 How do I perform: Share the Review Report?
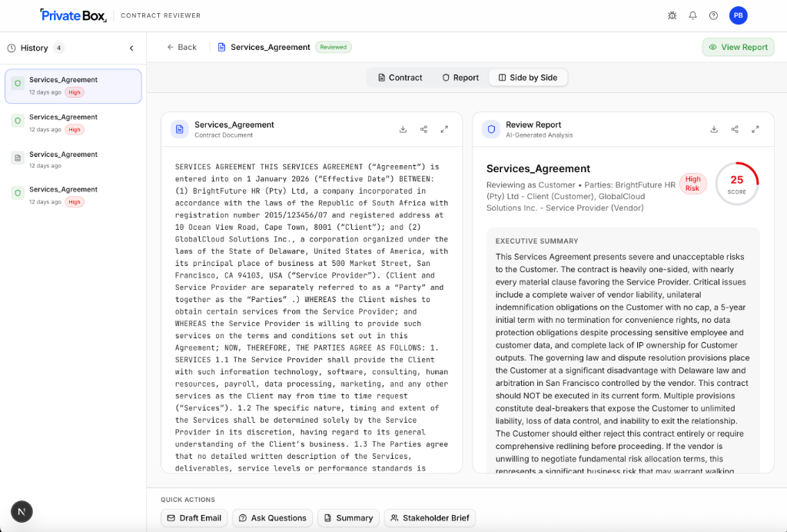(x=735, y=129)
